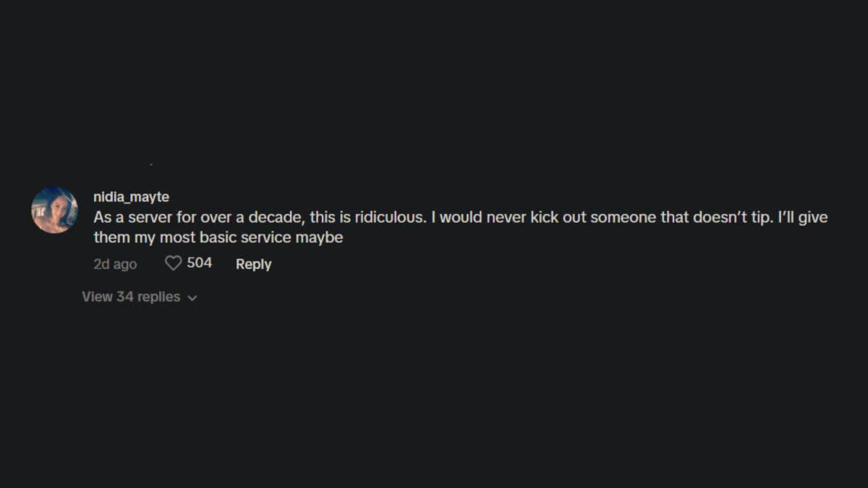Viewport: 868px width, 488px height.
Task: Click the 2d ago timestamp
Action: coord(115,265)
